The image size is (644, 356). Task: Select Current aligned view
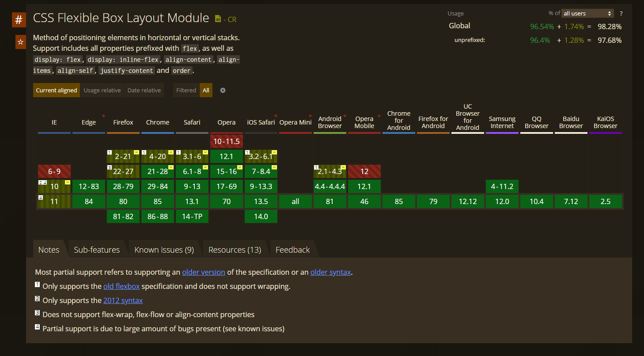point(57,90)
